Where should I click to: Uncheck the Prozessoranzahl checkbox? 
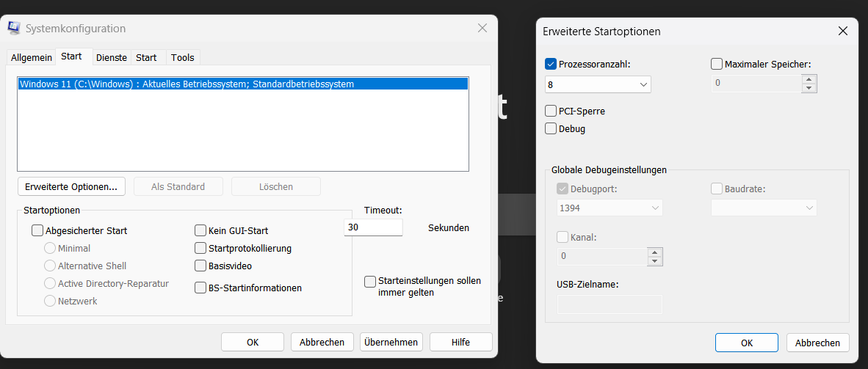click(x=551, y=65)
